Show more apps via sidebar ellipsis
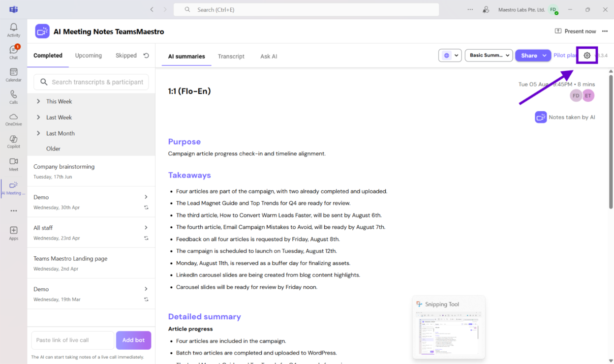 pyautogui.click(x=13, y=211)
